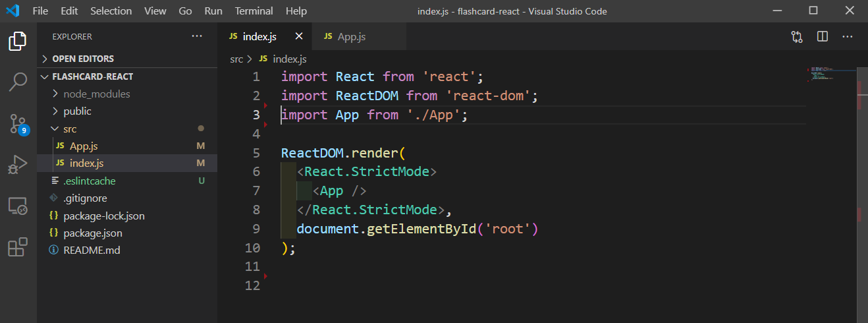Screen dimensions: 868x323
Task: Click the braces icon beside package.json
Action: point(53,233)
